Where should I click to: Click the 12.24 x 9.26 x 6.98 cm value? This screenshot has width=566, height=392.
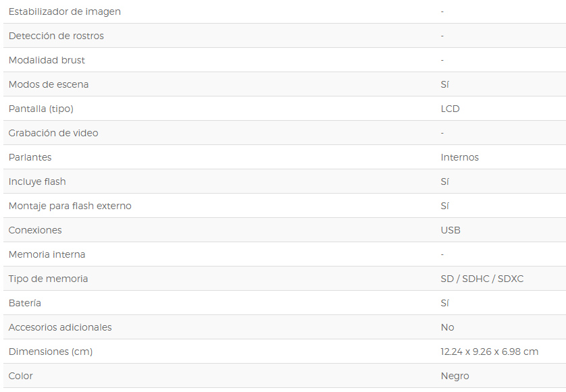point(490,352)
